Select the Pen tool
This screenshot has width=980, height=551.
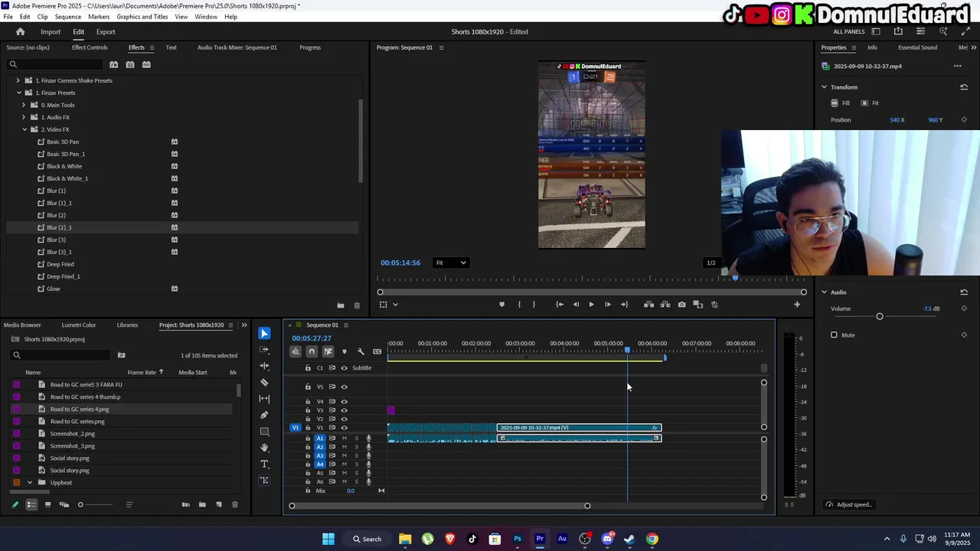[264, 415]
